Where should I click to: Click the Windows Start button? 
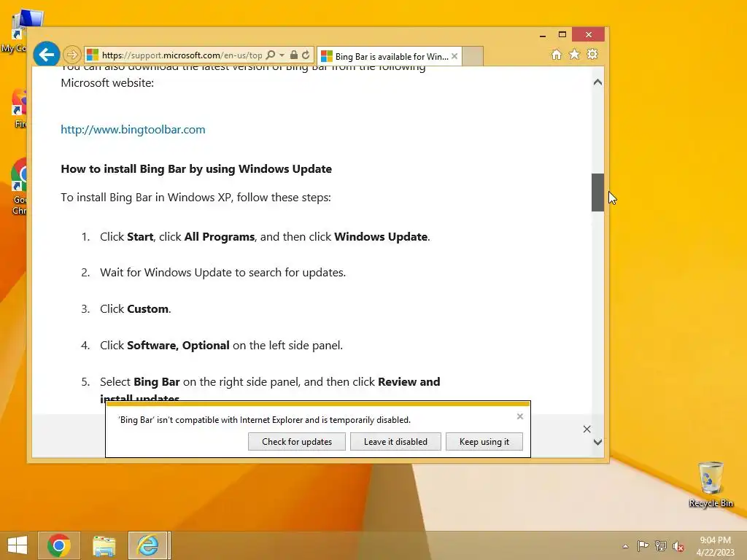[18, 545]
